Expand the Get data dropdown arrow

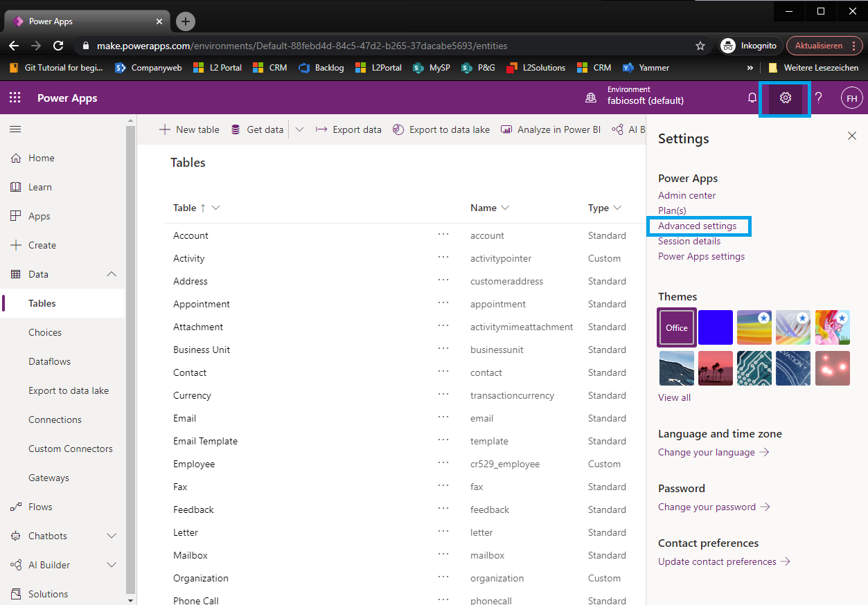(300, 129)
